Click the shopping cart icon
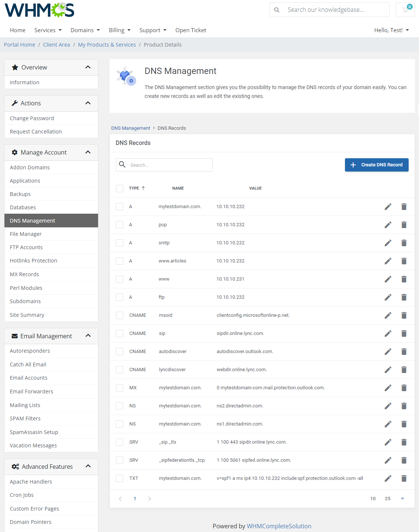The height and width of the screenshot is (532, 419). coord(405,10)
